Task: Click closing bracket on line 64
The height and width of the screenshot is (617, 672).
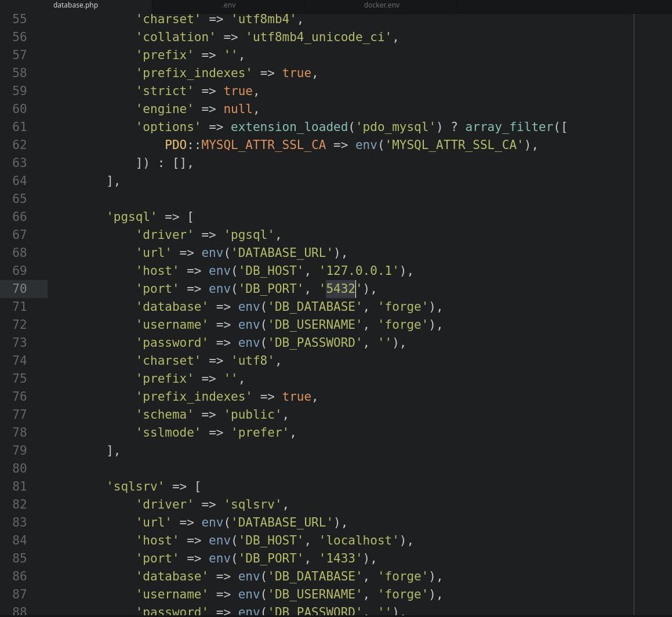Action: tap(110, 181)
